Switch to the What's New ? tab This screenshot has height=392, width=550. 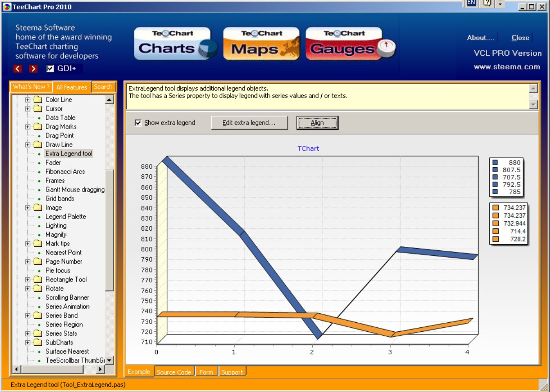click(31, 87)
